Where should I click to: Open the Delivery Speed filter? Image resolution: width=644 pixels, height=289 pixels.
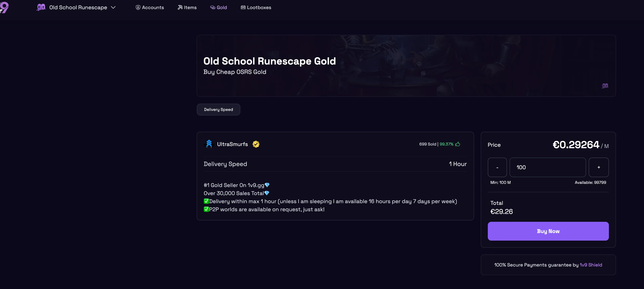(x=218, y=110)
